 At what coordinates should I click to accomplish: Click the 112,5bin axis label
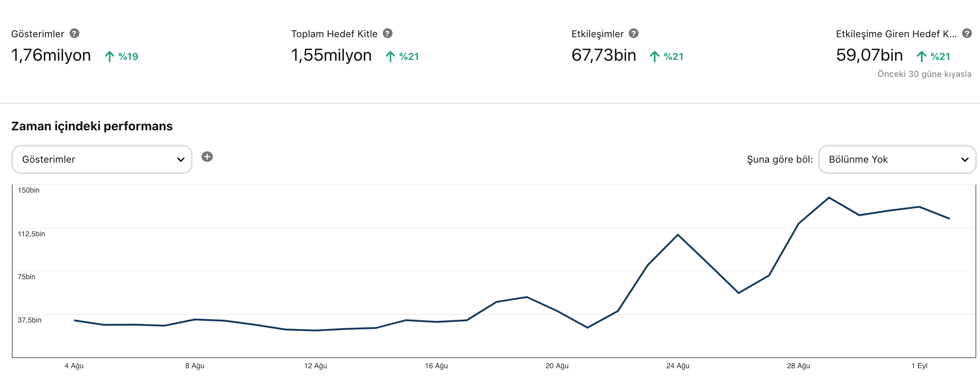[32, 234]
